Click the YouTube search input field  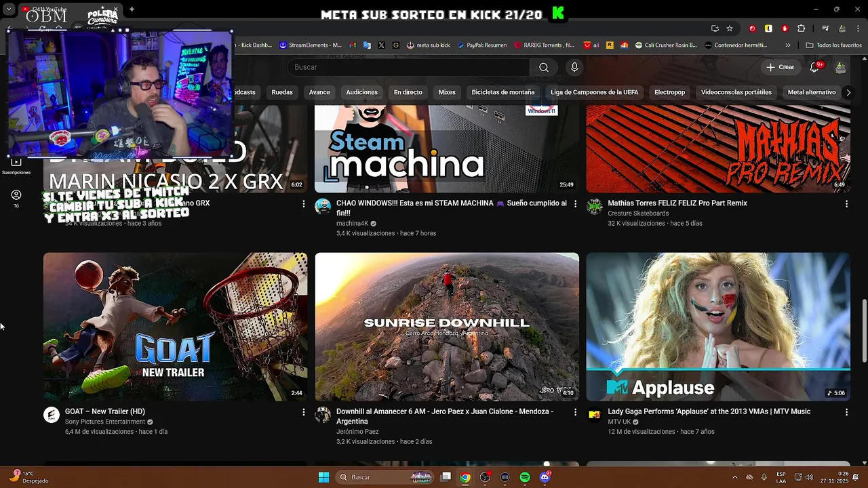[408, 67]
